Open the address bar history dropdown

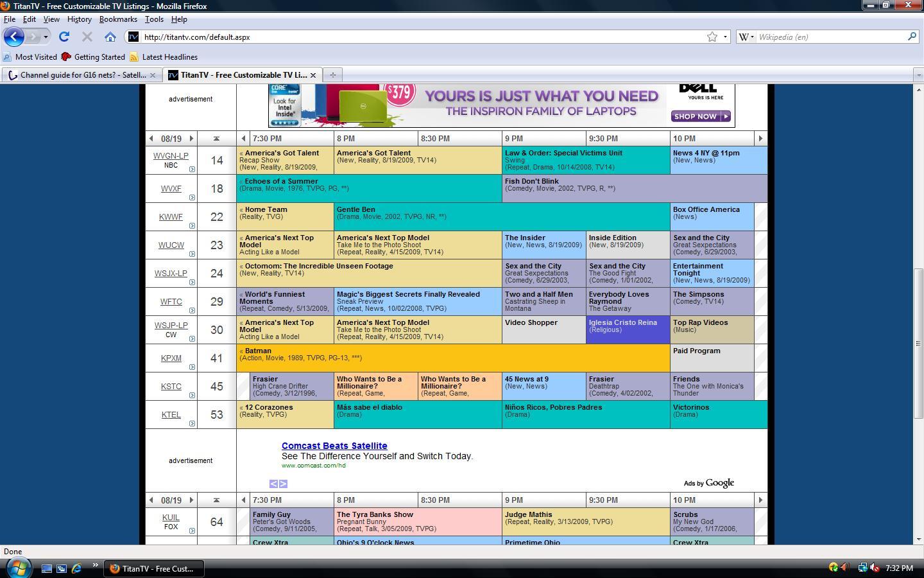click(726, 37)
